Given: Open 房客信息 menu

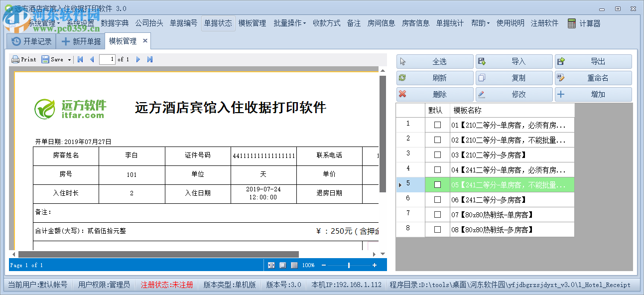Looking at the screenshot, I should 415,23.
